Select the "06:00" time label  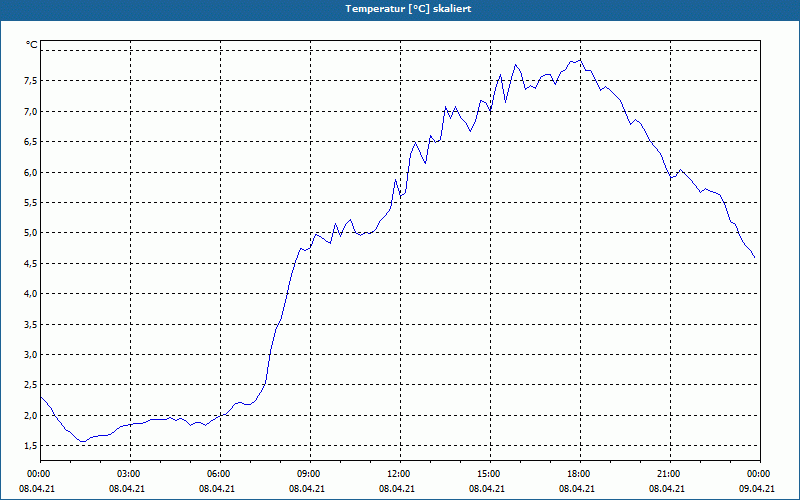220,474
